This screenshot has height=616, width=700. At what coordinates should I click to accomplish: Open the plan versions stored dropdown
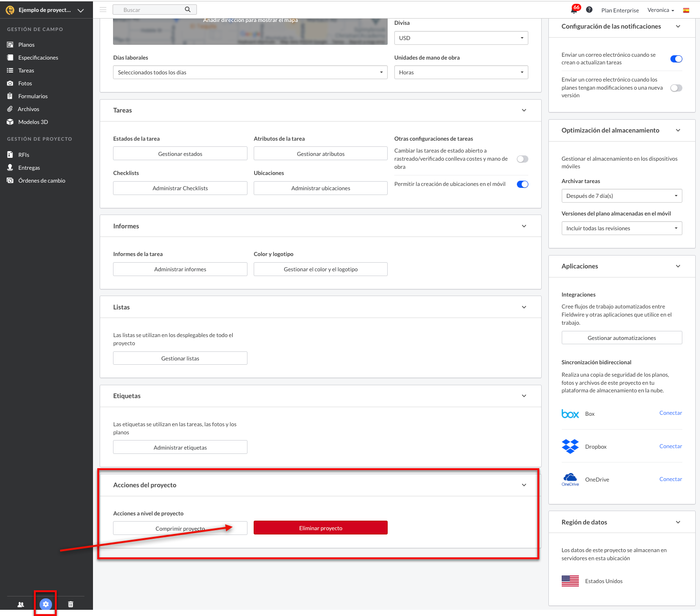tap(622, 228)
